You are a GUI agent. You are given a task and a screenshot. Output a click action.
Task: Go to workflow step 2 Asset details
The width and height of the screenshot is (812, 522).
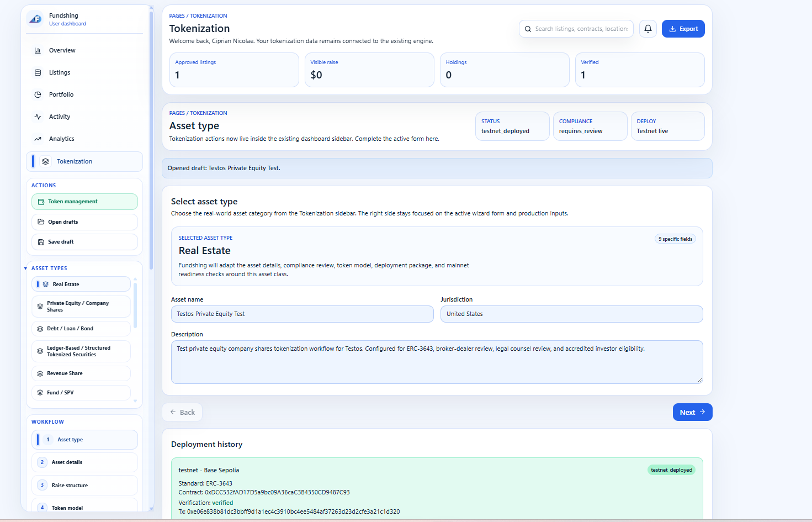coord(84,462)
